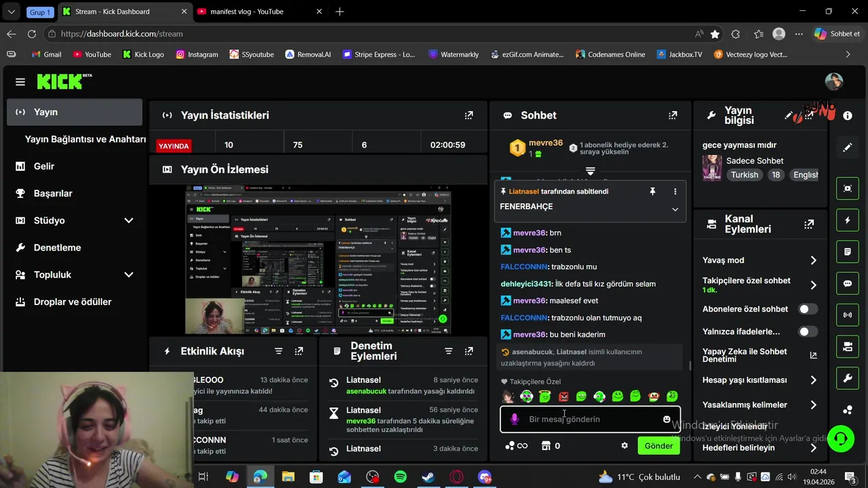Pop out the Etkinlik Akışı panel
The height and width of the screenshot is (488, 868).
[299, 351]
